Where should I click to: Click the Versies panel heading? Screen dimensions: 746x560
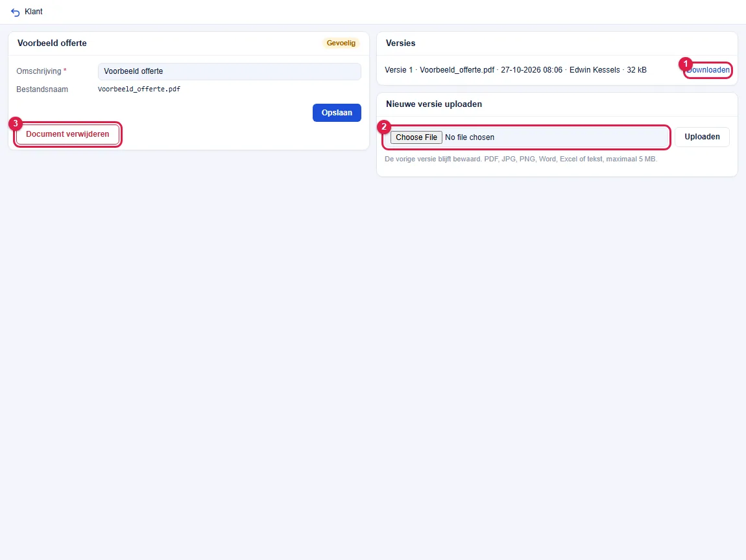(x=401, y=43)
